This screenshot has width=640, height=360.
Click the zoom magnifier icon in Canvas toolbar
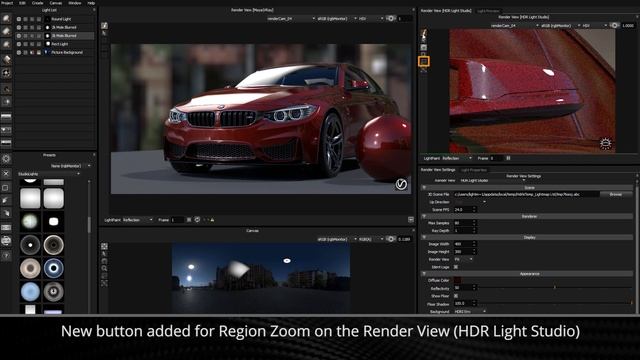104,268
